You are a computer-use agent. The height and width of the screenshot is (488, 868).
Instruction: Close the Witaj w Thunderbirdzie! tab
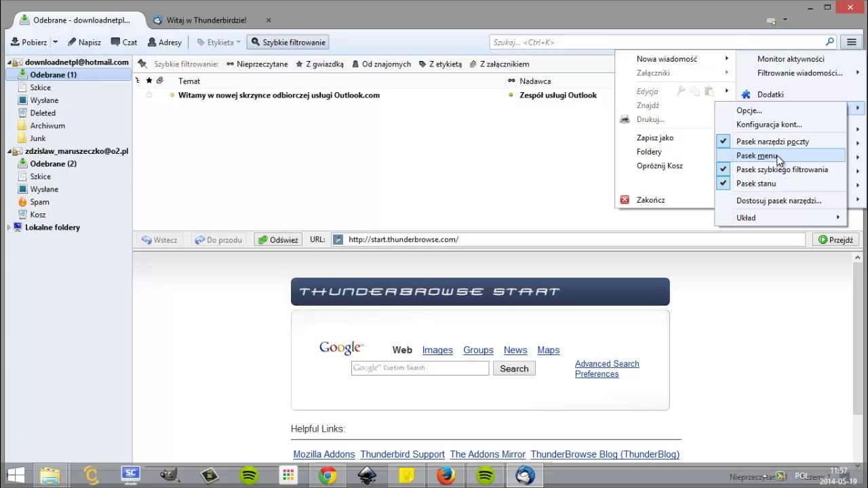(269, 20)
